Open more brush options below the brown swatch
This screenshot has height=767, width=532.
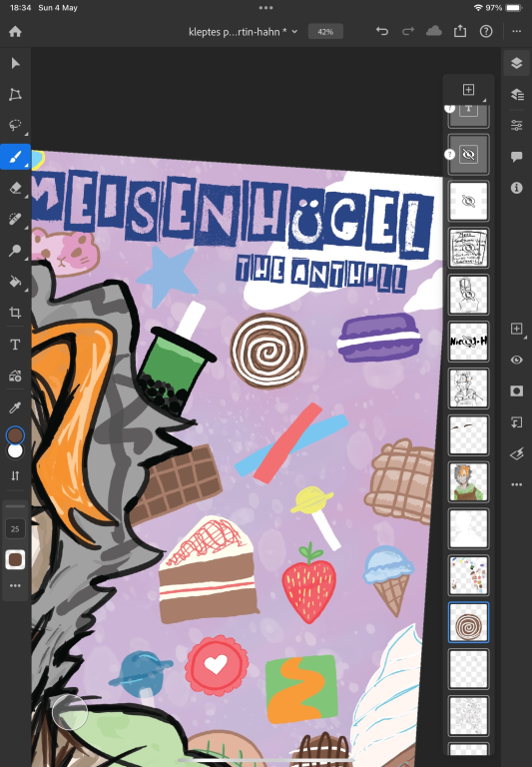click(15, 586)
